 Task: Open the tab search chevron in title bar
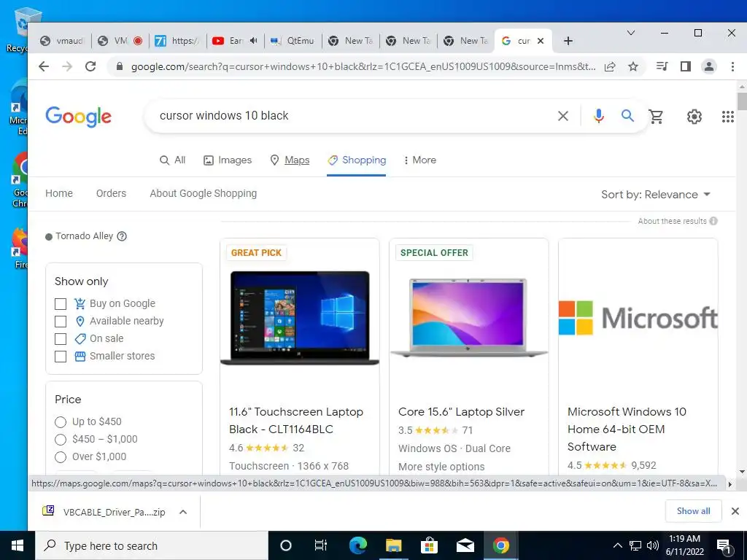631,33
